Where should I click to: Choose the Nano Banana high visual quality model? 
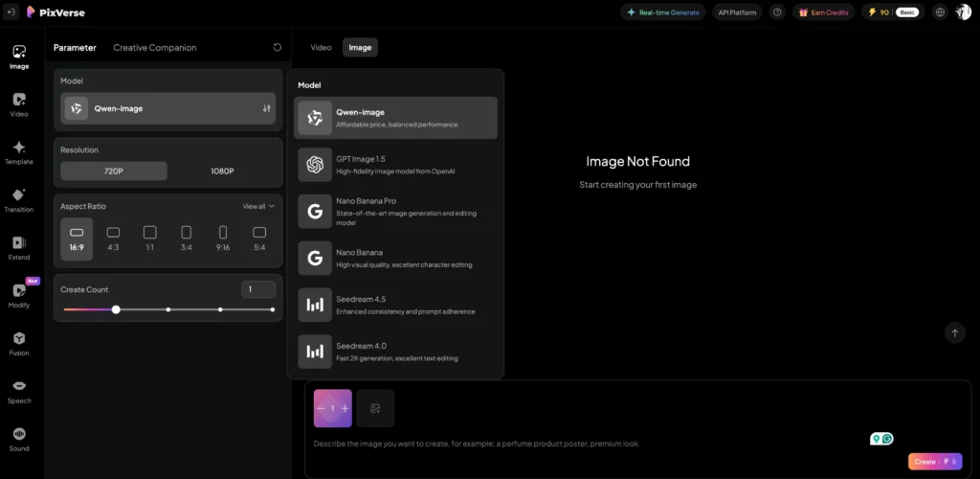395,258
